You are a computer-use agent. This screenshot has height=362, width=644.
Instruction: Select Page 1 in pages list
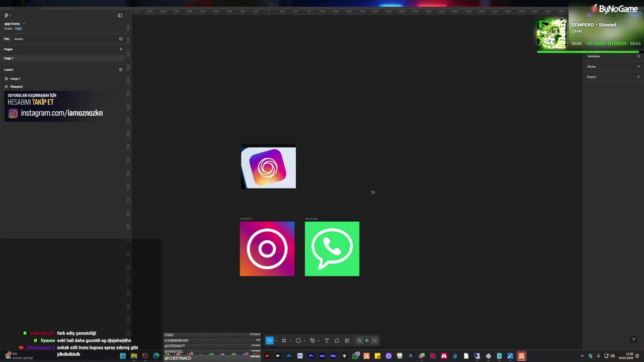[x=63, y=58]
